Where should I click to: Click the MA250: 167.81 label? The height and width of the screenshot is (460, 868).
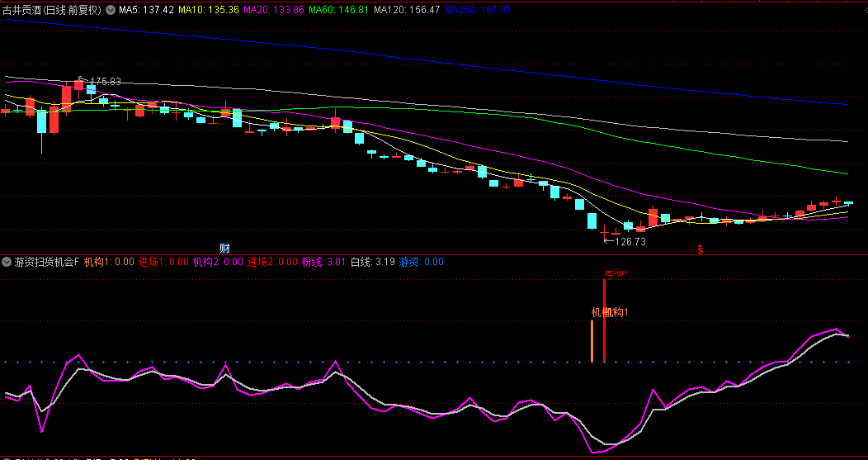click(478, 10)
